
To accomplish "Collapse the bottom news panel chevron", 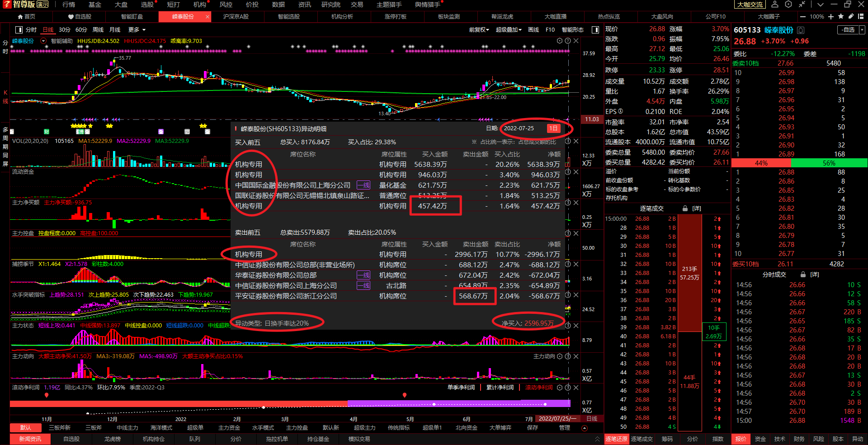I will pyautogui.click(x=597, y=439).
